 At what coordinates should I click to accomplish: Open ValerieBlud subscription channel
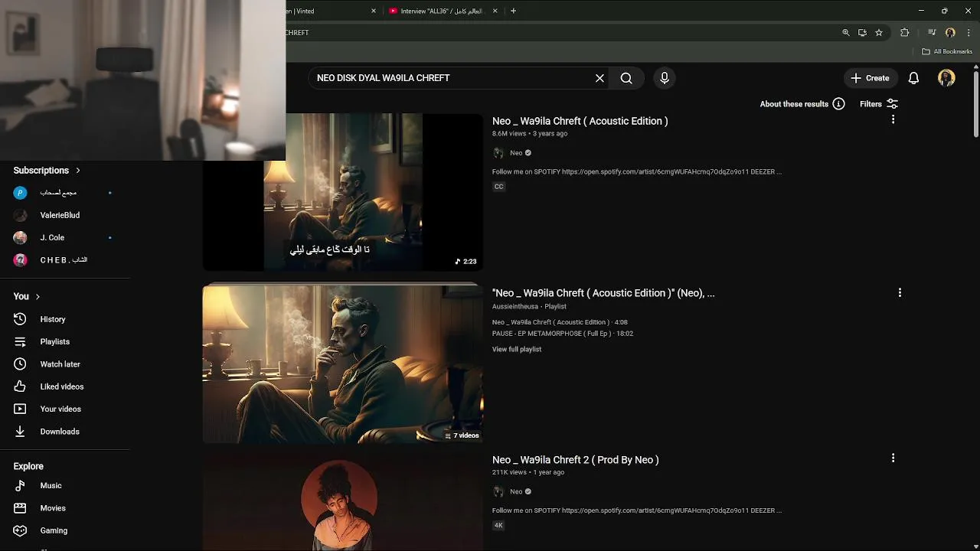click(60, 215)
